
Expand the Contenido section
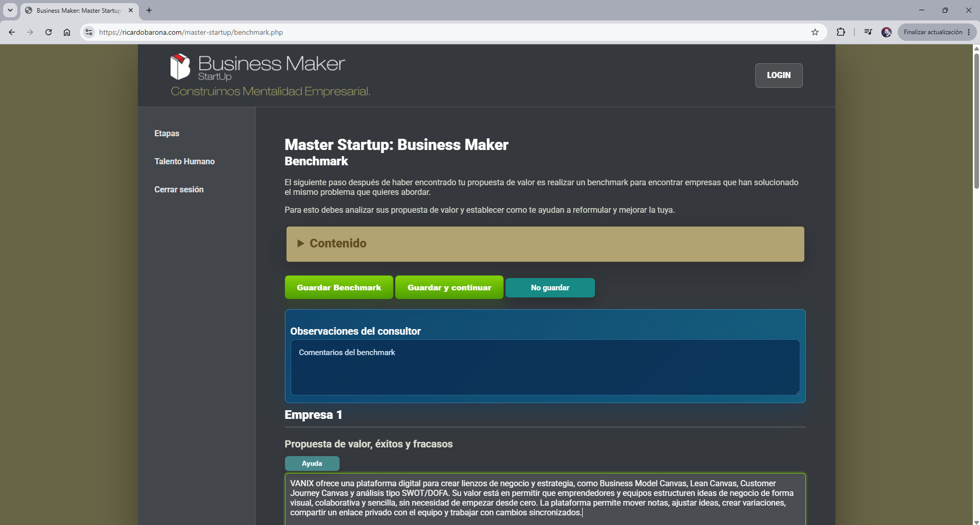545,244
